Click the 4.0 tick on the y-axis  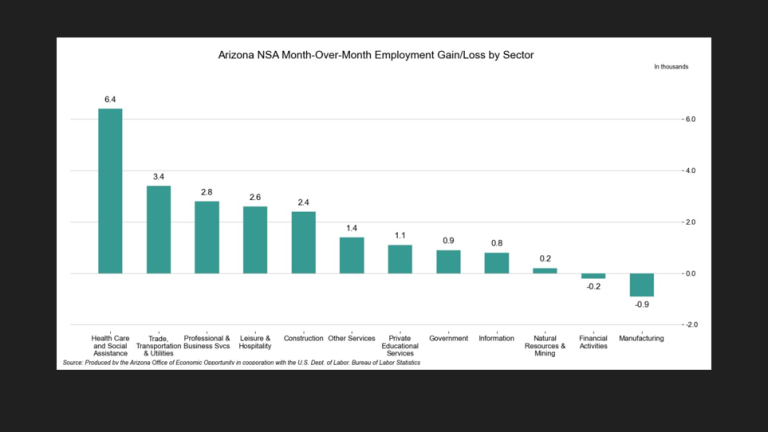point(689,171)
